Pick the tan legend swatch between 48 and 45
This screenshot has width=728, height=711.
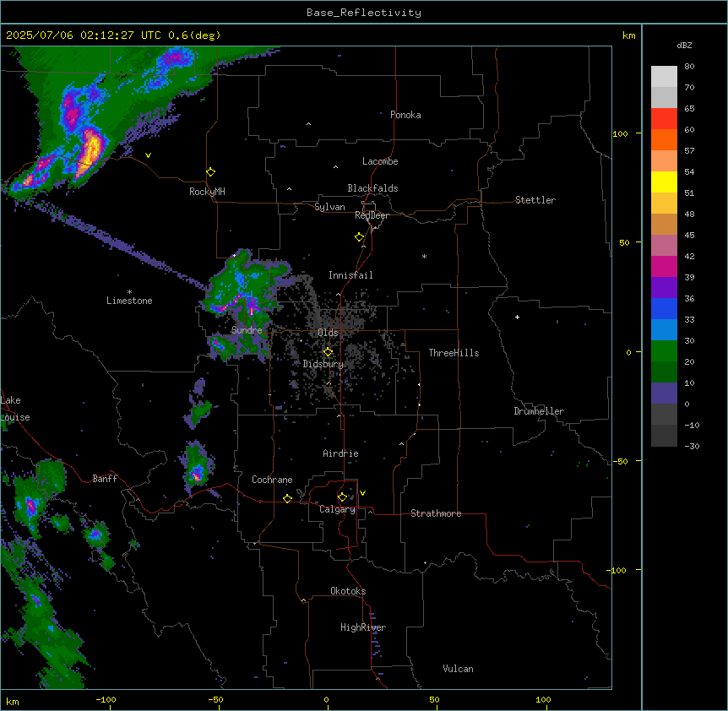[664, 224]
